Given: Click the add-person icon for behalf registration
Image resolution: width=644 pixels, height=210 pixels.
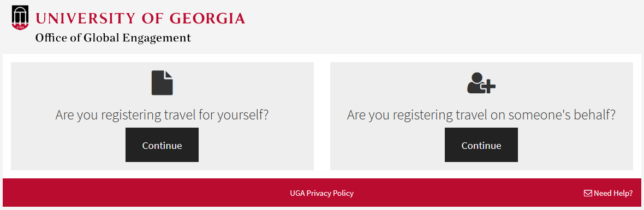Looking at the screenshot, I should click(481, 83).
